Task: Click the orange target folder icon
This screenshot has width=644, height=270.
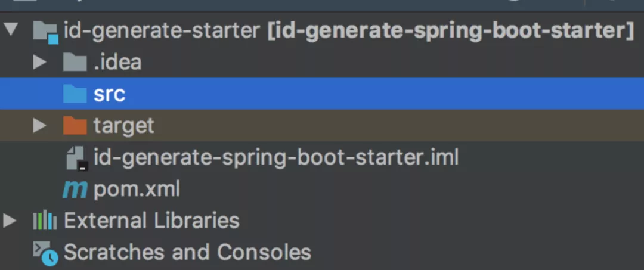Action: coord(75,125)
